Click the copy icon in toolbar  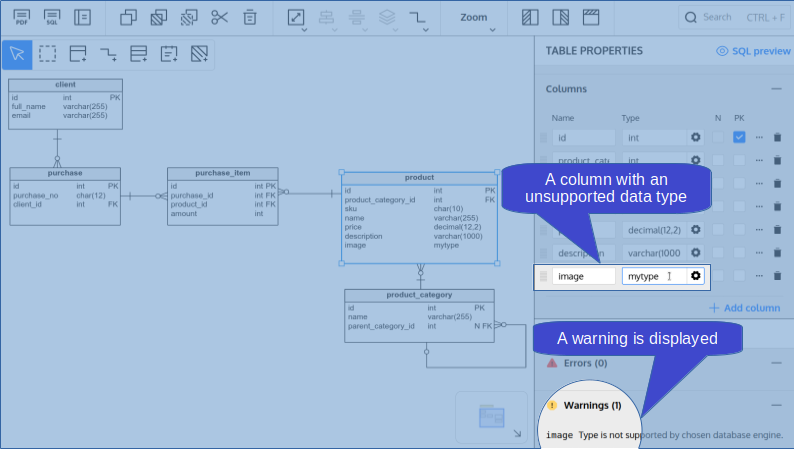click(128, 17)
